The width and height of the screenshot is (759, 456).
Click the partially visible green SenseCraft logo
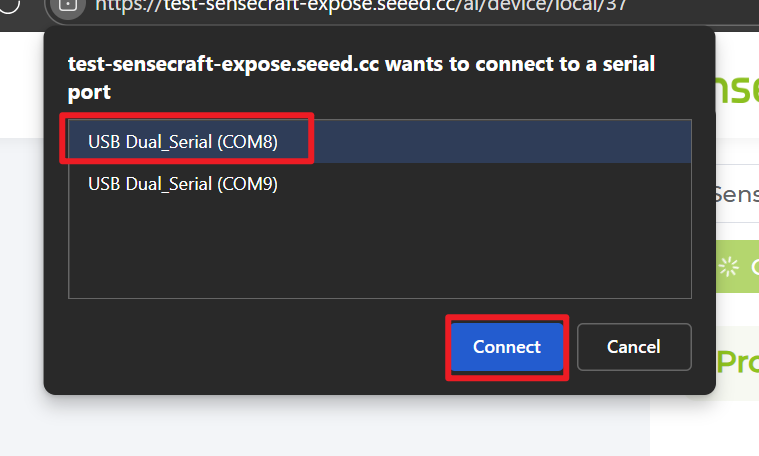click(x=737, y=88)
